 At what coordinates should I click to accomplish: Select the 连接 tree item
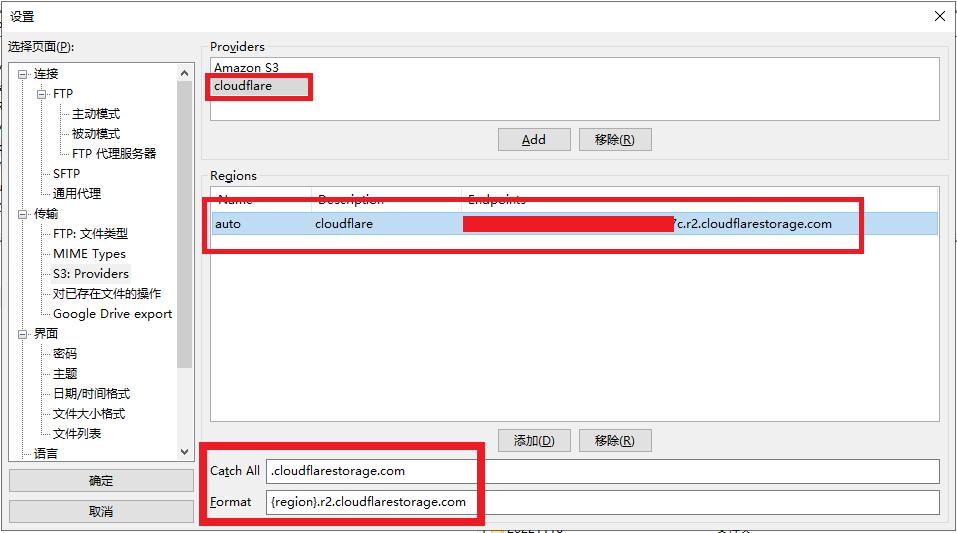(x=46, y=74)
